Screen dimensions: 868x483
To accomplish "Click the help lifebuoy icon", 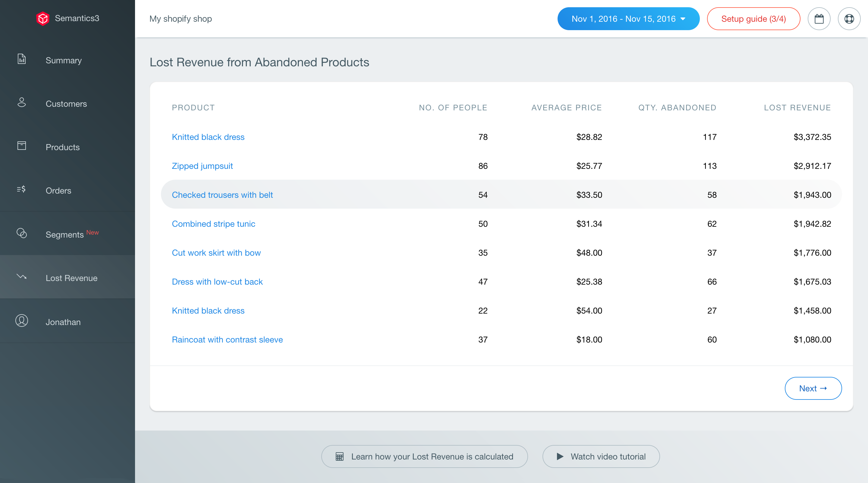I will pos(849,19).
